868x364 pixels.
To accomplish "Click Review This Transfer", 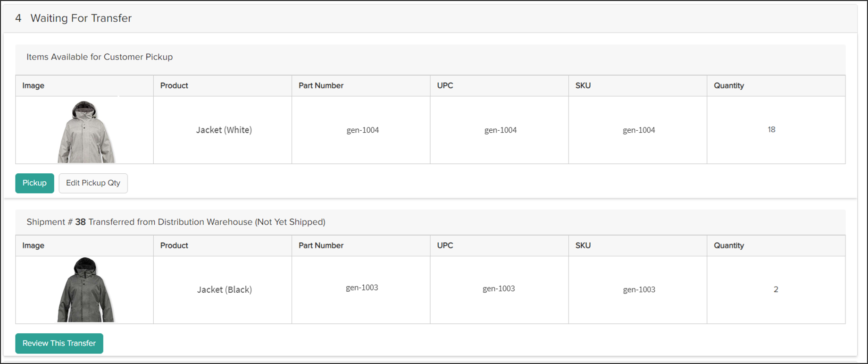I will point(59,344).
